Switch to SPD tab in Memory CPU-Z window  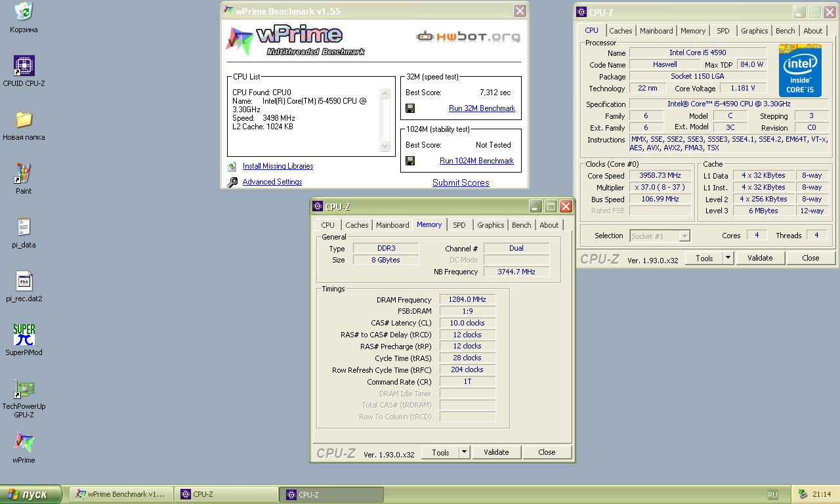pyautogui.click(x=459, y=225)
